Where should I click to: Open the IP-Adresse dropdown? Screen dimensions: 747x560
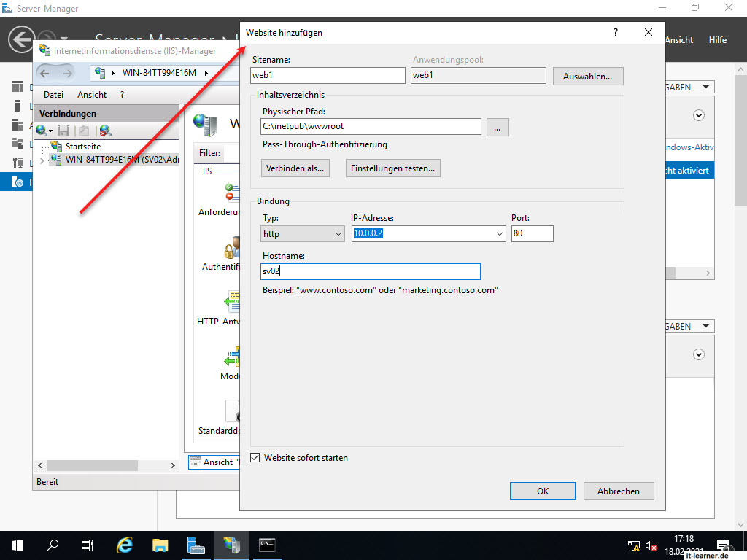[x=499, y=234]
